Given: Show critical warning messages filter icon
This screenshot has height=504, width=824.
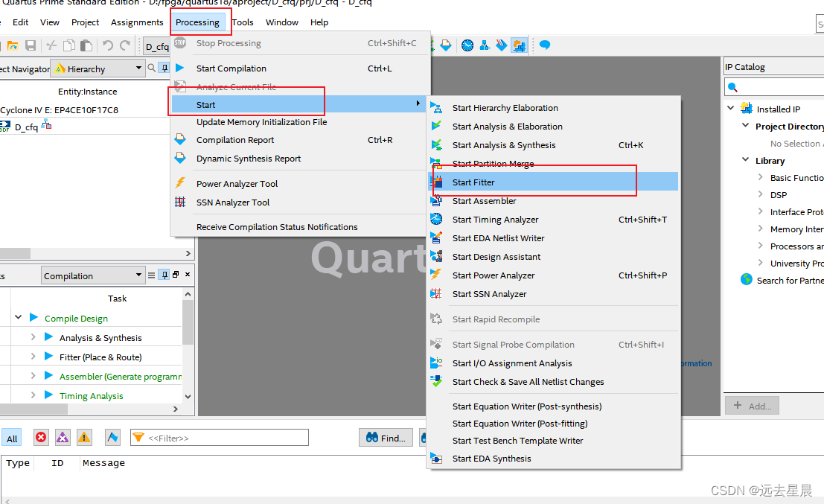Looking at the screenshot, I should [x=63, y=437].
